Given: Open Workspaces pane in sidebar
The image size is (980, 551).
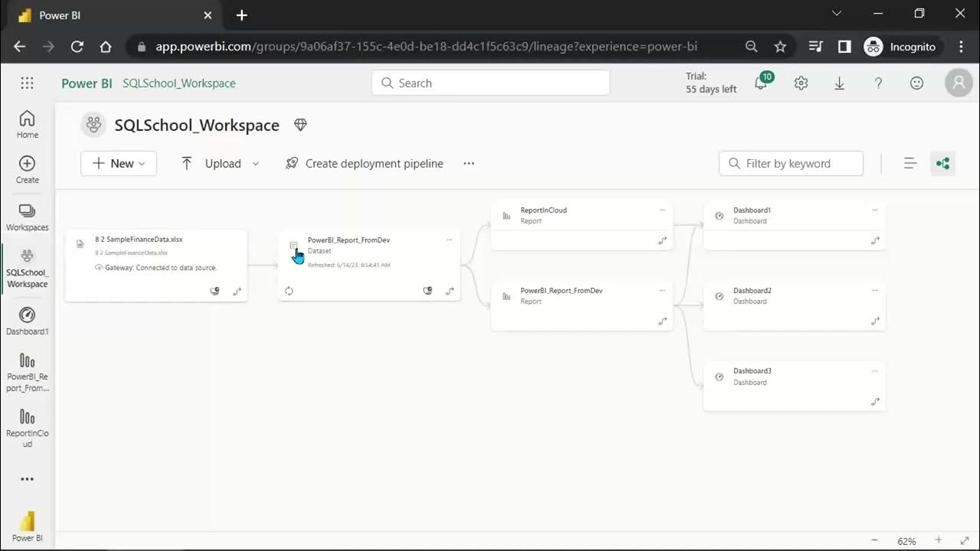Looking at the screenshot, I should tap(28, 217).
